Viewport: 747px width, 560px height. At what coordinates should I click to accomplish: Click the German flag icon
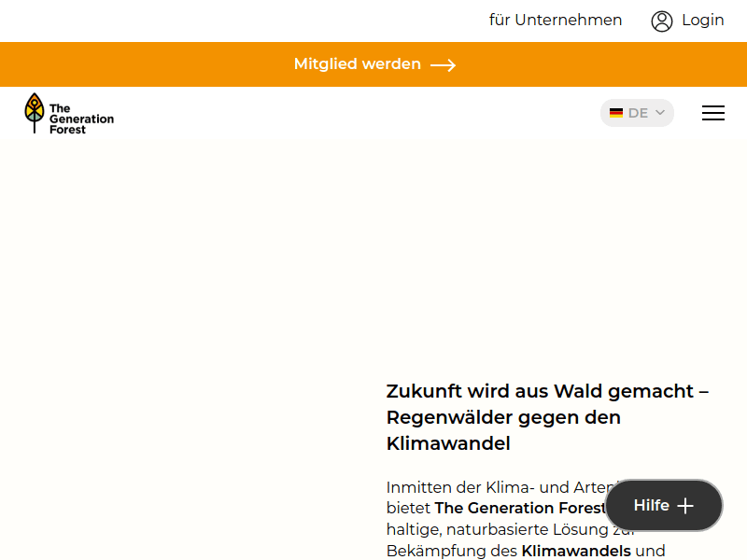click(x=616, y=112)
